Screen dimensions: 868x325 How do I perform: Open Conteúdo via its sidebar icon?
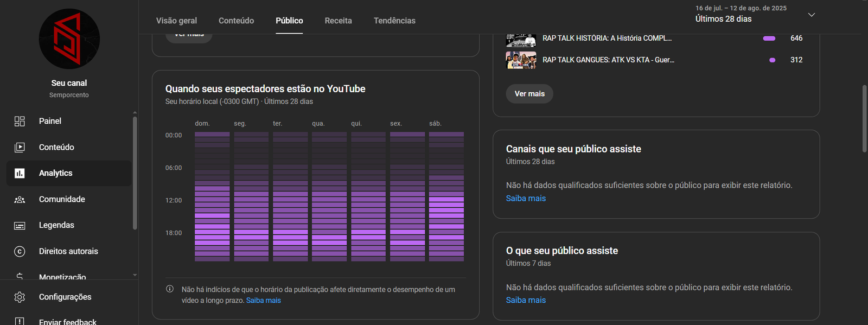tap(20, 147)
